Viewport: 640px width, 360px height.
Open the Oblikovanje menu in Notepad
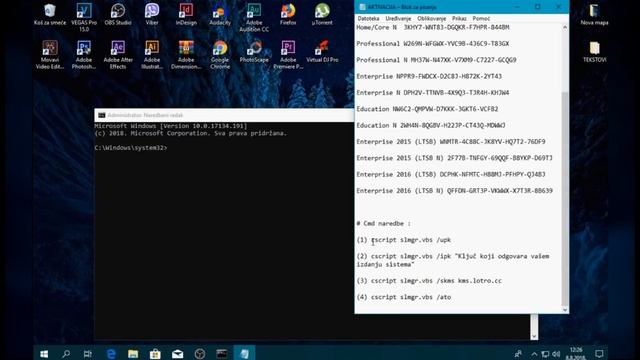pyautogui.click(x=431, y=18)
